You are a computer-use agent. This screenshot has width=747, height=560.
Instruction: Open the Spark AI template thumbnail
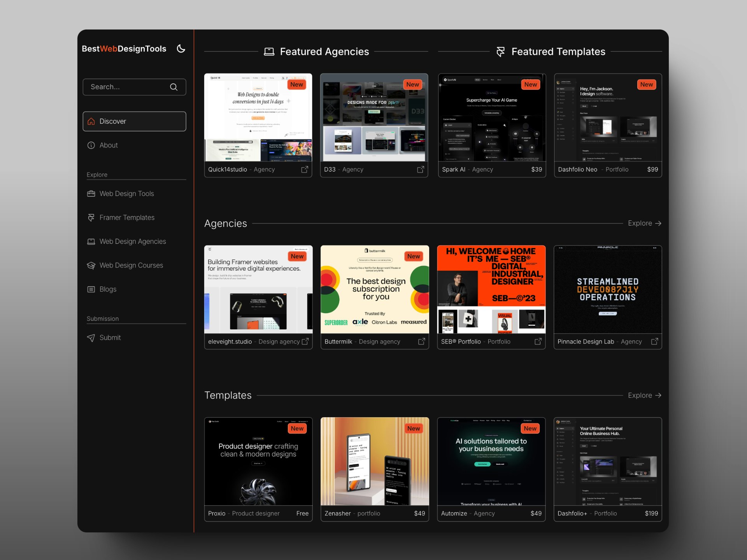tap(492, 117)
